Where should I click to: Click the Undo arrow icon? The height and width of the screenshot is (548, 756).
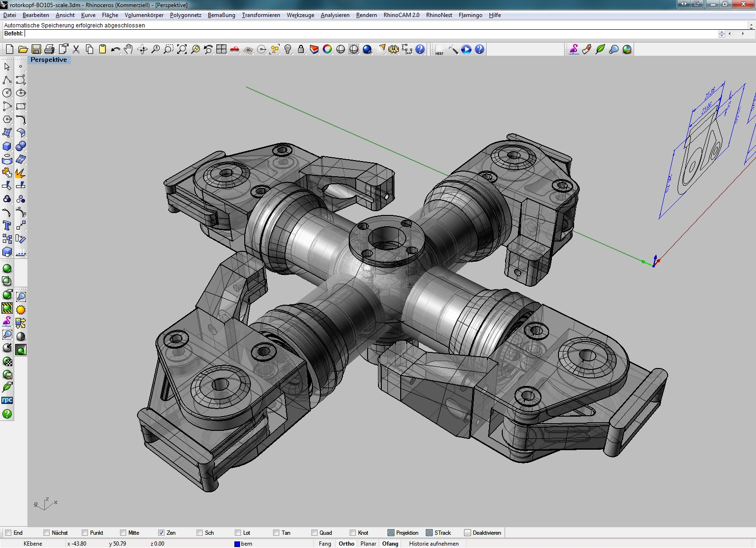(x=115, y=49)
